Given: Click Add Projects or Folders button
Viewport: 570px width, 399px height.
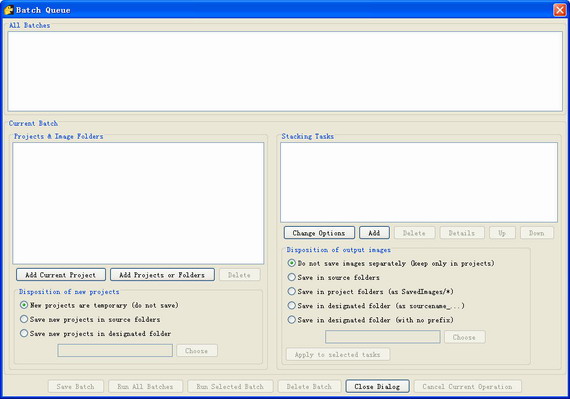Looking at the screenshot, I should click(162, 275).
